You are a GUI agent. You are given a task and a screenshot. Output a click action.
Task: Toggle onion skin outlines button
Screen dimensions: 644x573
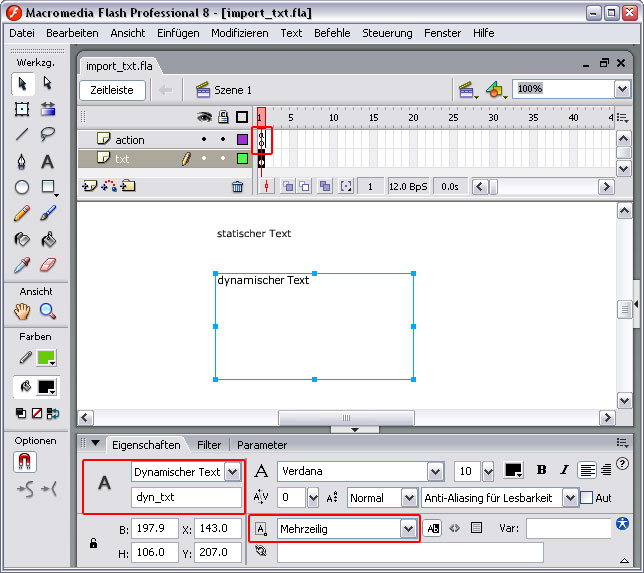click(x=304, y=187)
